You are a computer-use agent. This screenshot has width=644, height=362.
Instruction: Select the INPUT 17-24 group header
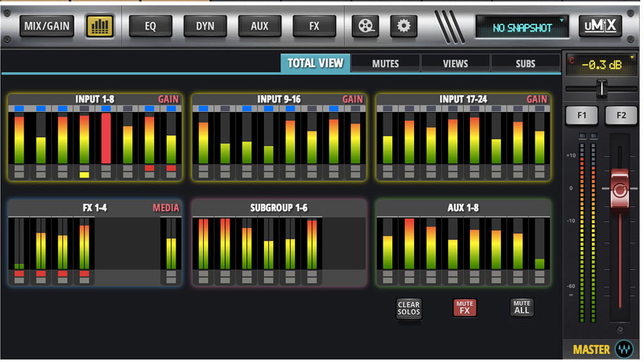[463, 99]
